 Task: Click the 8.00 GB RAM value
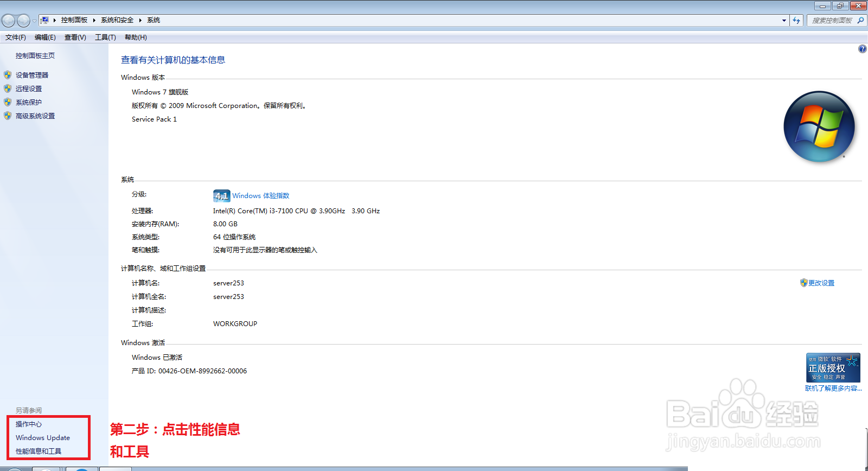coord(225,224)
